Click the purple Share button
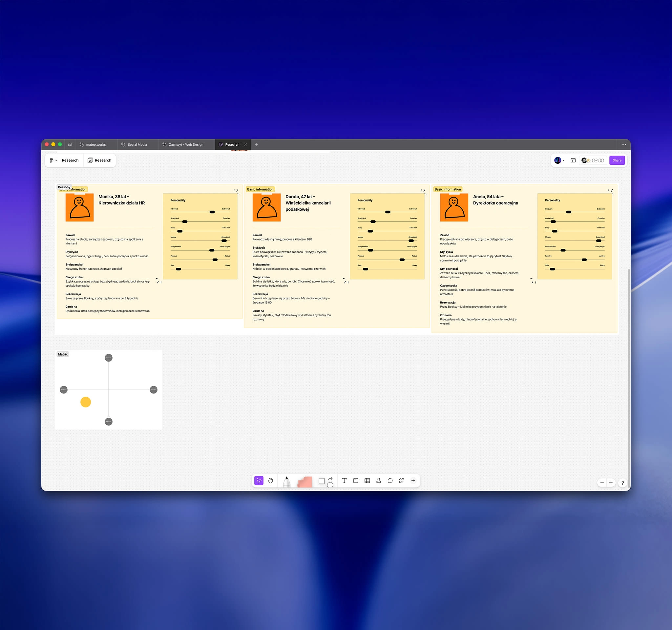Image resolution: width=672 pixels, height=630 pixels. [617, 160]
